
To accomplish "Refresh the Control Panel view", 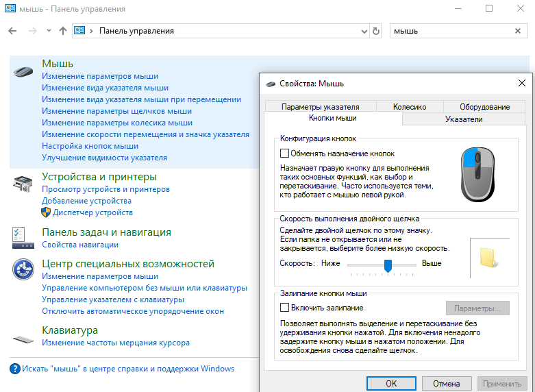I will tap(375, 31).
